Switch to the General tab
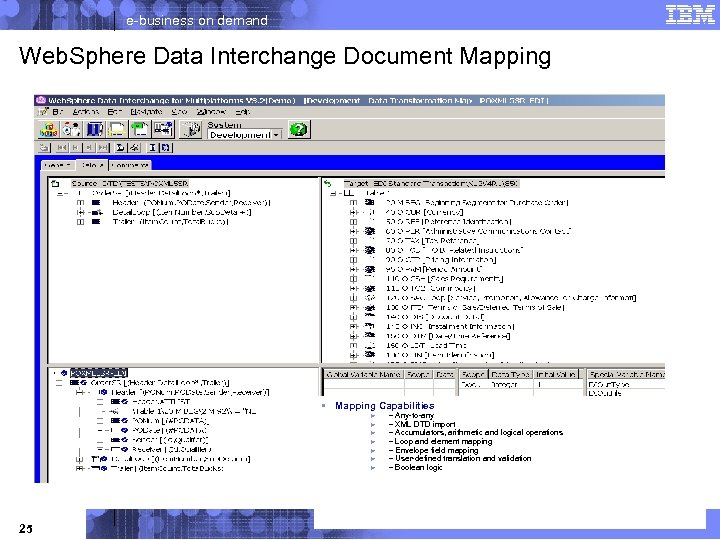The width and height of the screenshot is (720, 540). 58,165
